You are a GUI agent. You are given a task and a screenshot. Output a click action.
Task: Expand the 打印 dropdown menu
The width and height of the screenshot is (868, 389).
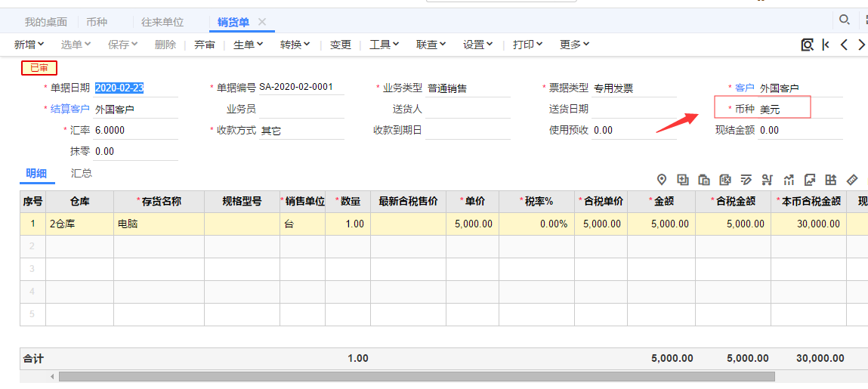pyautogui.click(x=527, y=45)
